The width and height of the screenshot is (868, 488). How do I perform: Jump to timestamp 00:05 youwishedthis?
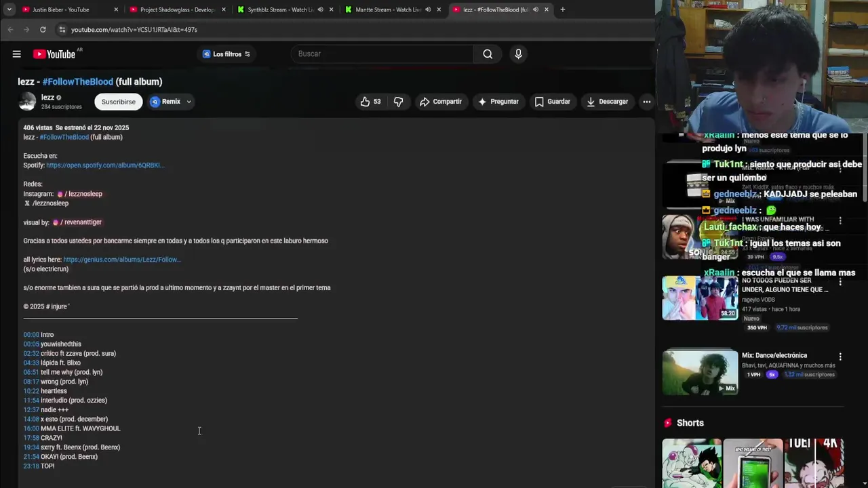[31, 344]
